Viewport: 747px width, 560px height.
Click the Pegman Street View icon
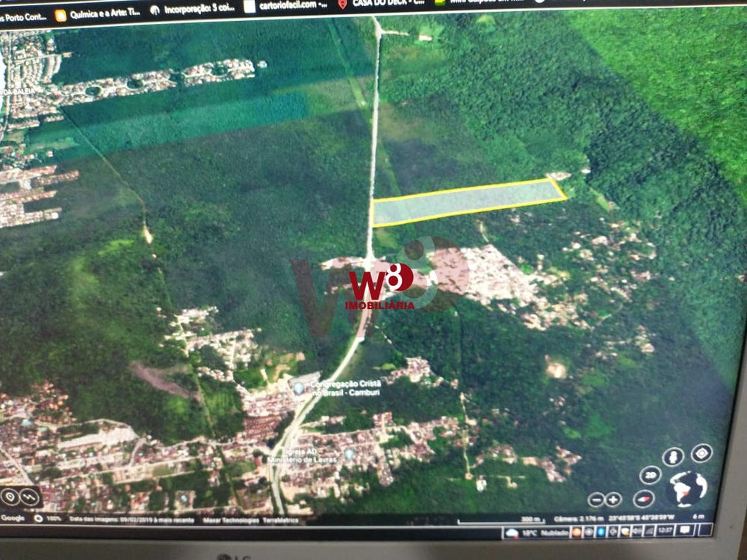pyautogui.click(x=673, y=457)
